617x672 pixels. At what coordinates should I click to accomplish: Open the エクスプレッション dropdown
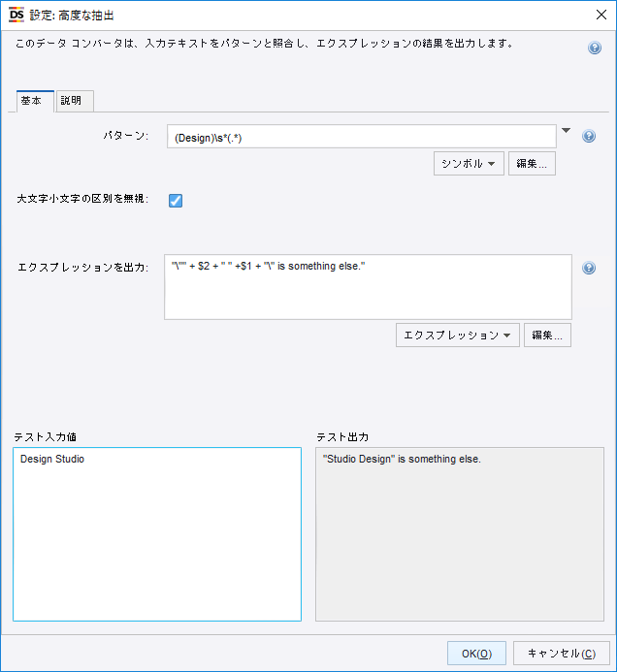pyautogui.click(x=457, y=336)
